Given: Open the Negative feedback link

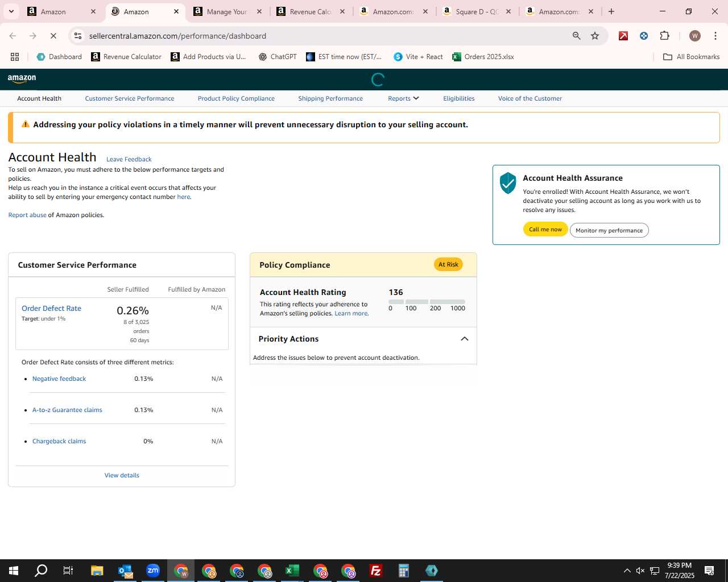Looking at the screenshot, I should point(59,379).
